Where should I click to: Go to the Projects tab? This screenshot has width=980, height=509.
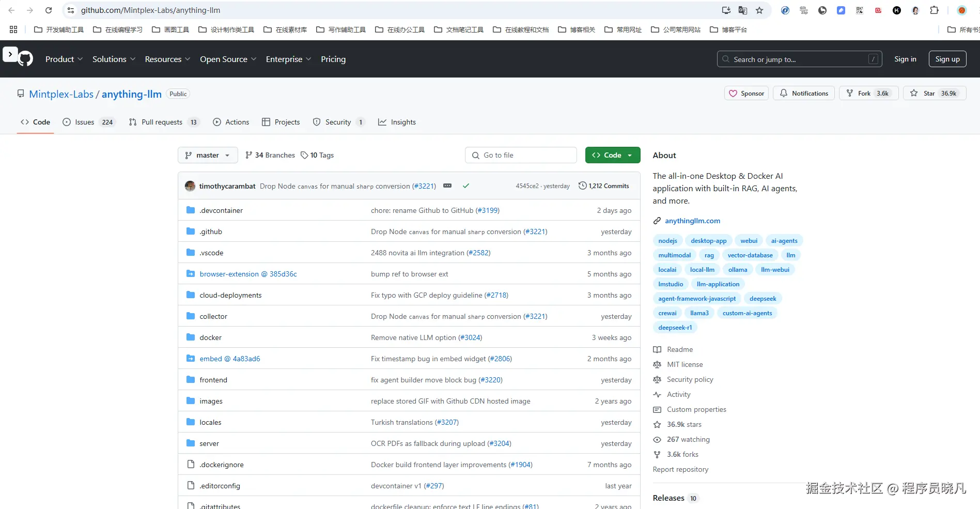coord(281,122)
